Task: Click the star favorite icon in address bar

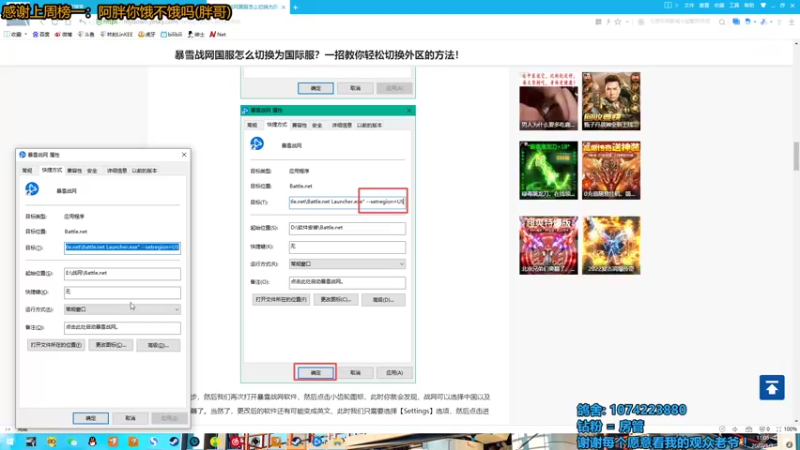Action: [618, 22]
